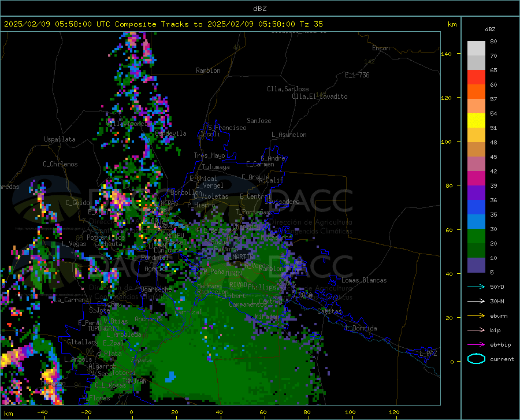Click the 'km' unit label at bottom-left

[x=8, y=414]
